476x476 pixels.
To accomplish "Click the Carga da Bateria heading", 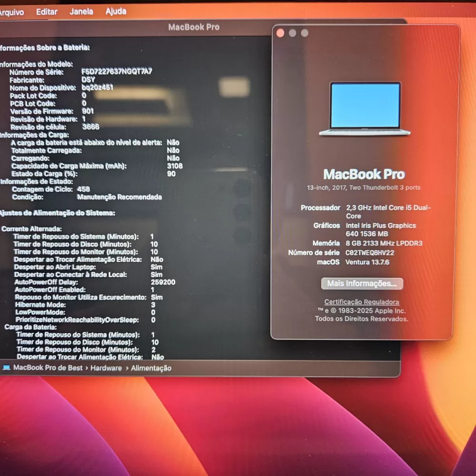I will (x=30, y=327).
